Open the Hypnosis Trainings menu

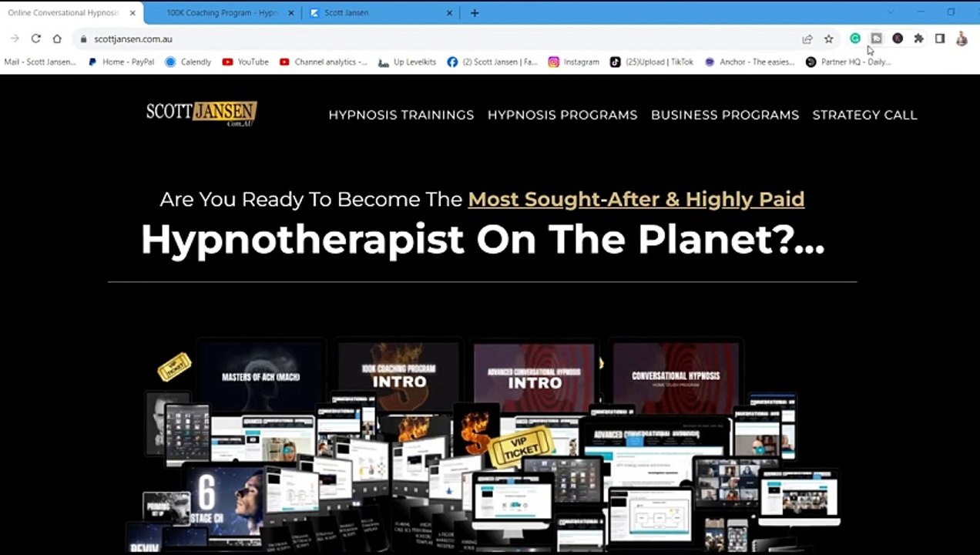[401, 115]
